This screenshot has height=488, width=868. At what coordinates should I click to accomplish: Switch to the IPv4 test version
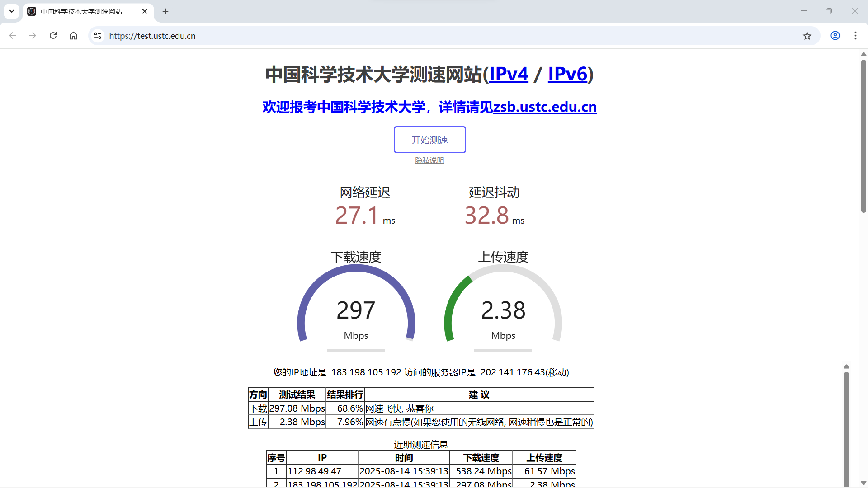[508, 74]
